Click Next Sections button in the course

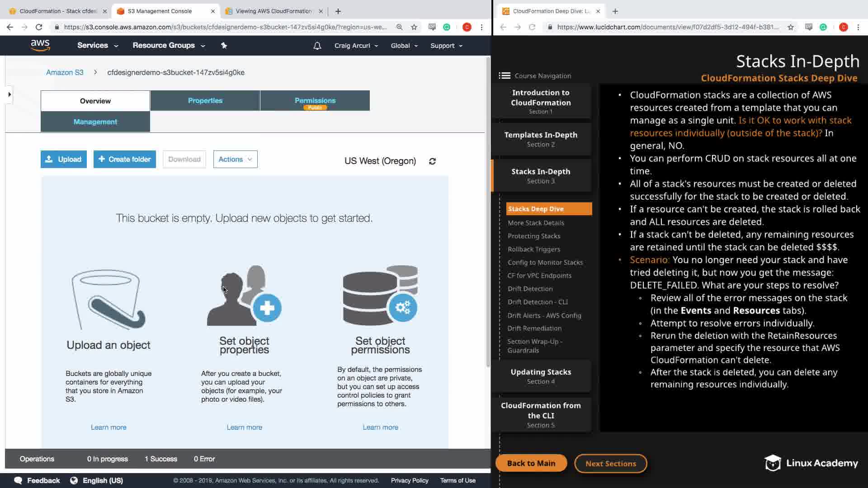[x=610, y=463]
